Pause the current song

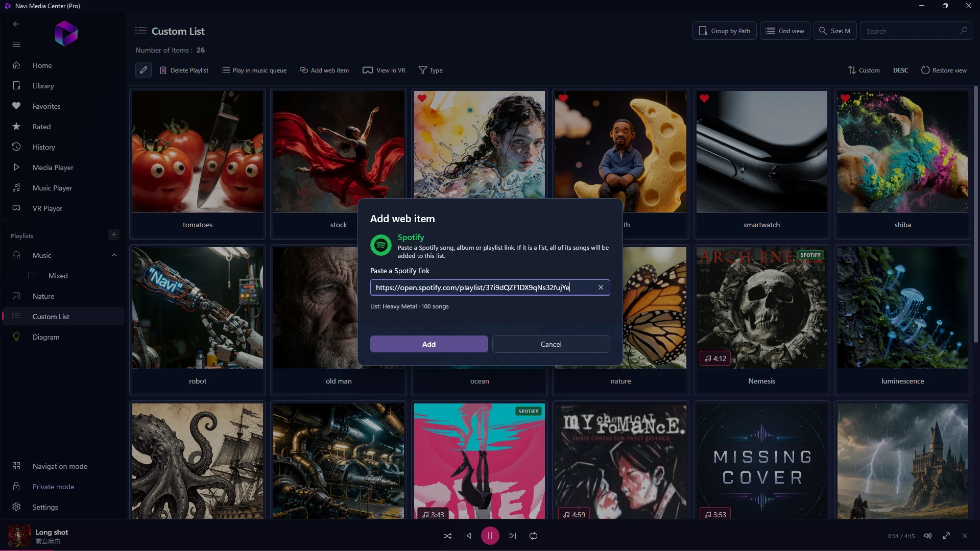(x=490, y=536)
